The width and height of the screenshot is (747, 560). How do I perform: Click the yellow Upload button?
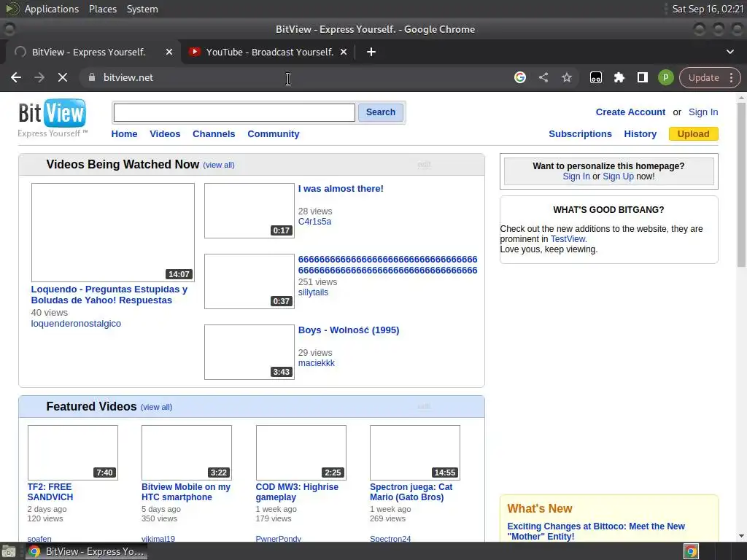pos(693,134)
